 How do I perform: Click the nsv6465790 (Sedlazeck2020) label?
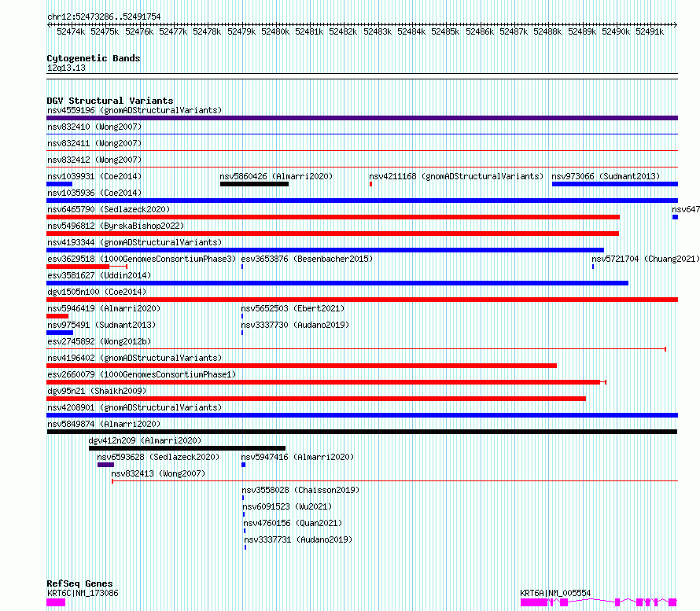click(109, 209)
